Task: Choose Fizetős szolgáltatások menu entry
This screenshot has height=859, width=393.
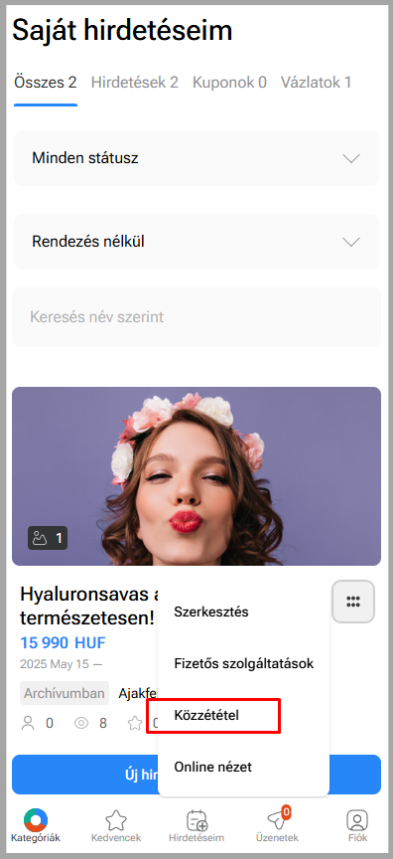Action: point(244,663)
